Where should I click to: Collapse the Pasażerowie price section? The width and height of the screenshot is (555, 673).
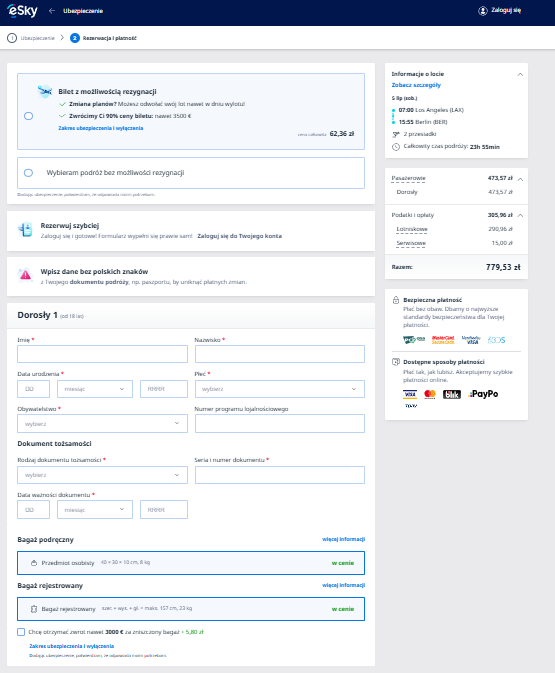pyautogui.click(x=520, y=179)
